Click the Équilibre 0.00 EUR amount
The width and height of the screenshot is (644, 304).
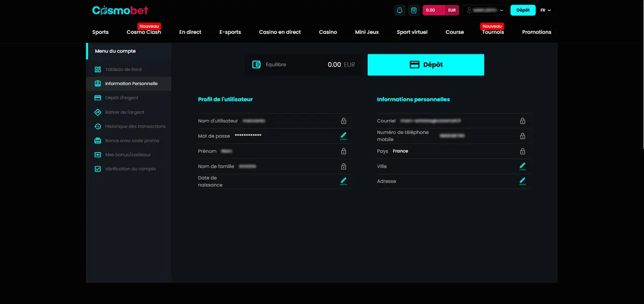pyautogui.click(x=341, y=64)
